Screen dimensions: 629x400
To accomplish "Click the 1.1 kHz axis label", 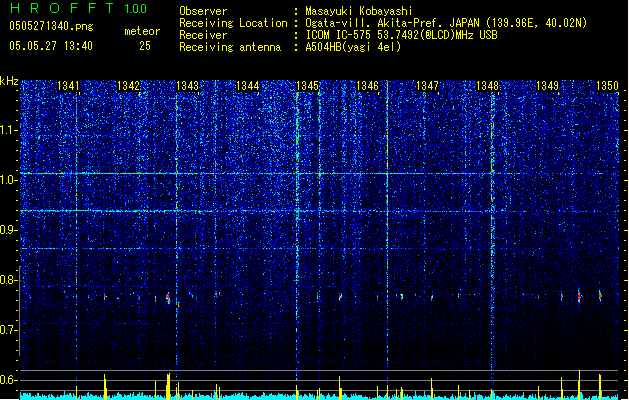I will pyautogui.click(x=9, y=130).
